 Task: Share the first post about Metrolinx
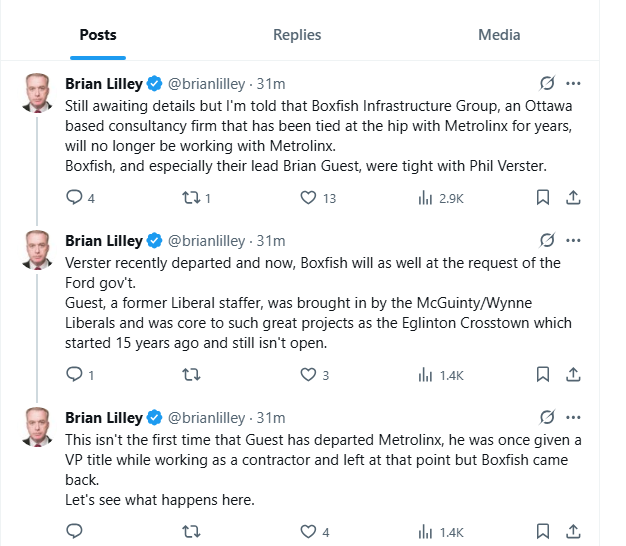(x=573, y=198)
